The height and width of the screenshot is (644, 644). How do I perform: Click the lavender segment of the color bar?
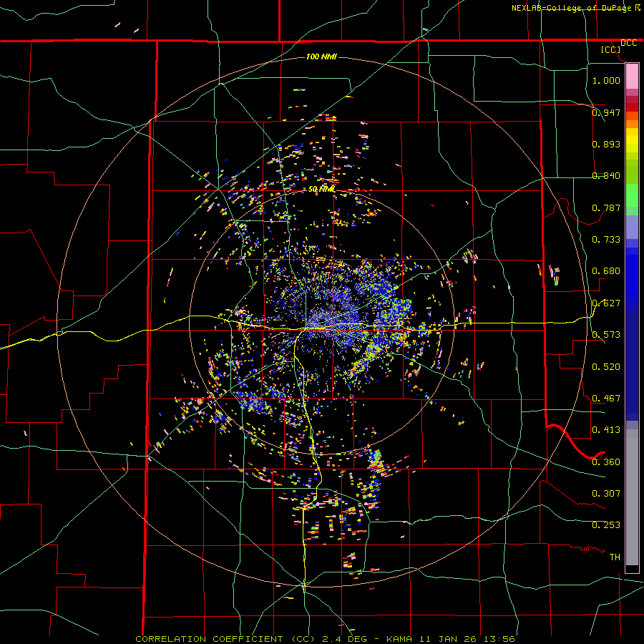[x=632, y=227]
